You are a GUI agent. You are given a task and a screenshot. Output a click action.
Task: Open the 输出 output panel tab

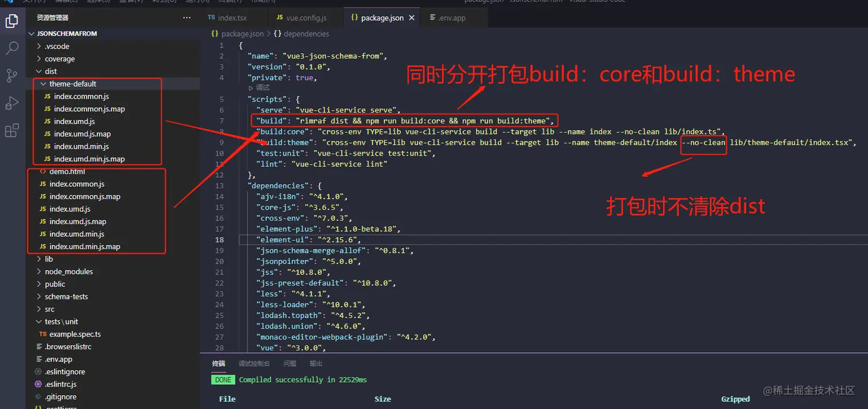[x=316, y=364]
